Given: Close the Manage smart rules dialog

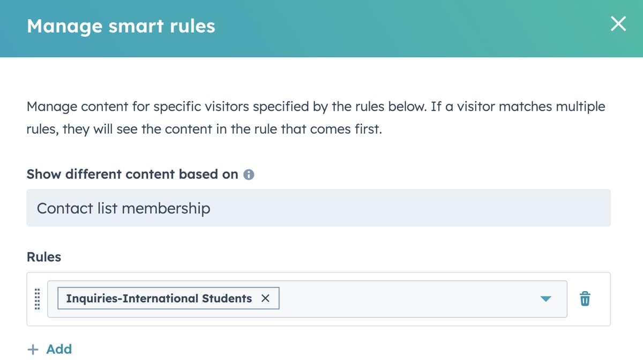Looking at the screenshot, I should click(x=618, y=25).
